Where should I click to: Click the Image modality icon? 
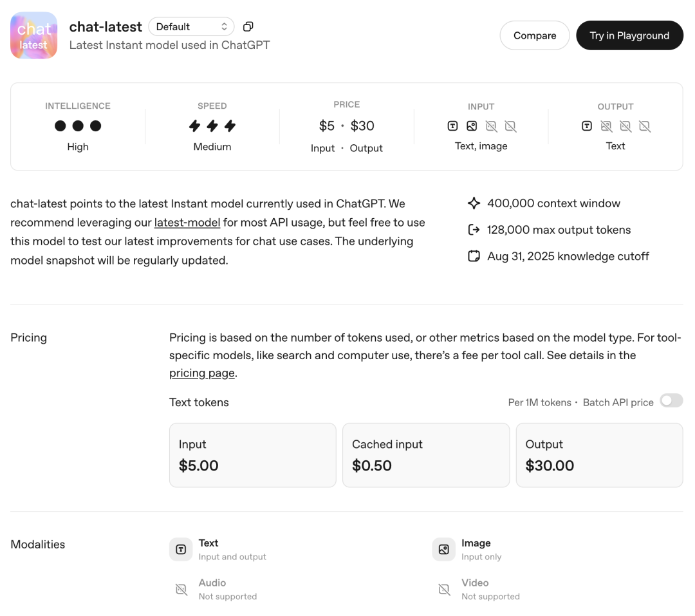[443, 550]
